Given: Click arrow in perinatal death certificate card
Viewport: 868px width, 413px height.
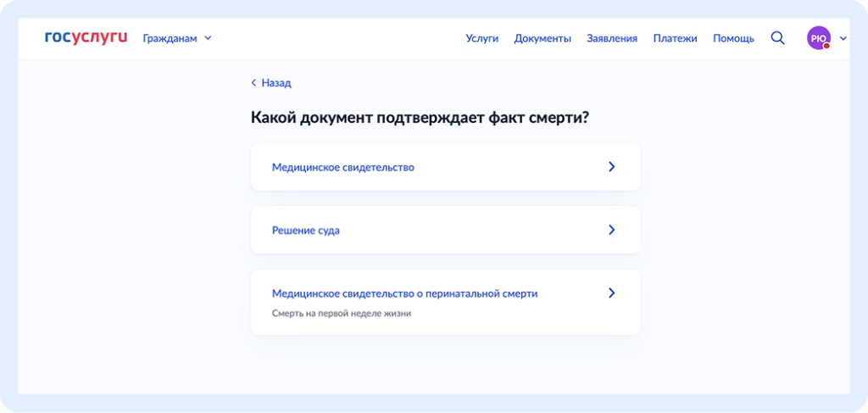Looking at the screenshot, I should click(x=612, y=293).
